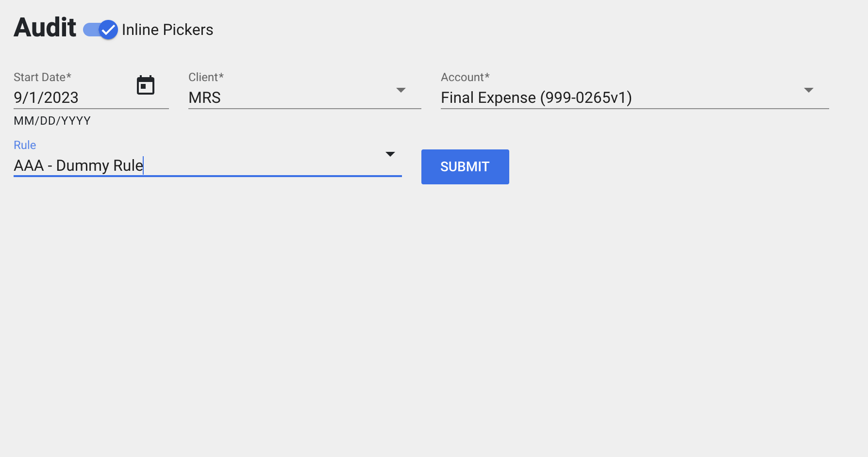Click the blue Rule field label
The height and width of the screenshot is (457, 868).
(25, 145)
